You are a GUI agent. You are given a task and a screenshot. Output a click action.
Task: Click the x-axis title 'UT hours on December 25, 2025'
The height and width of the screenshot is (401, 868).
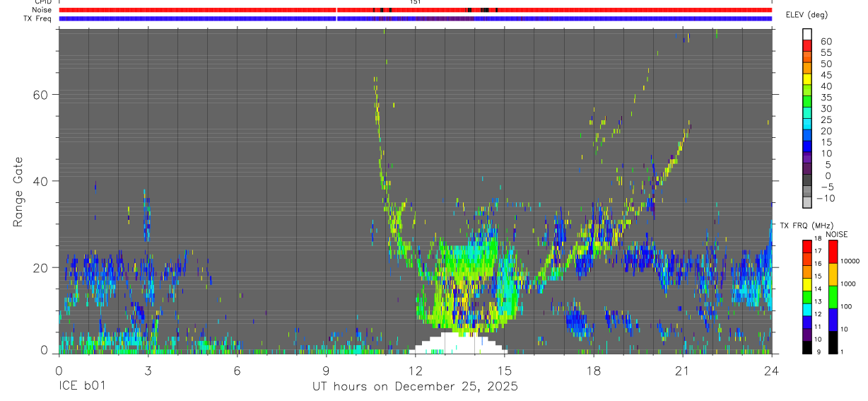point(416,386)
